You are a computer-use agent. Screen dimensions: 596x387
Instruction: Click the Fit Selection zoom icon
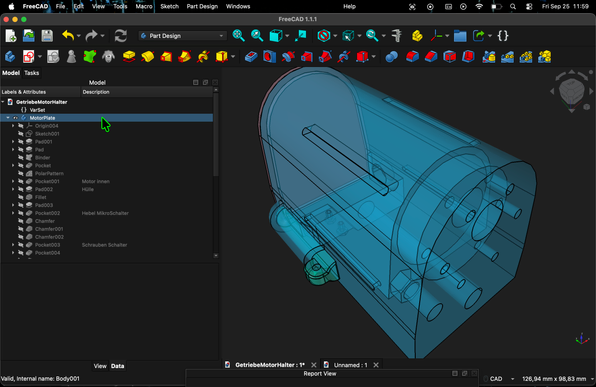(x=257, y=36)
